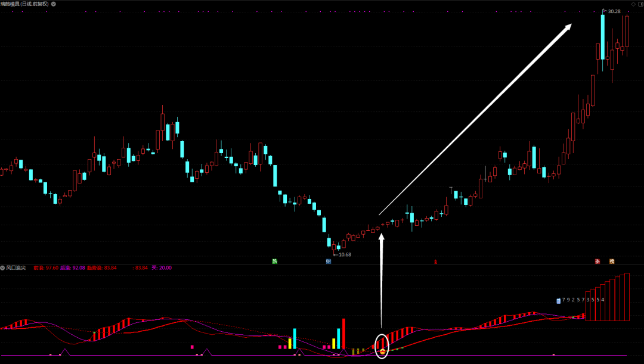
Task: Click the number sequence 7 9 2 5 7 3 5 54
Action: (583, 300)
